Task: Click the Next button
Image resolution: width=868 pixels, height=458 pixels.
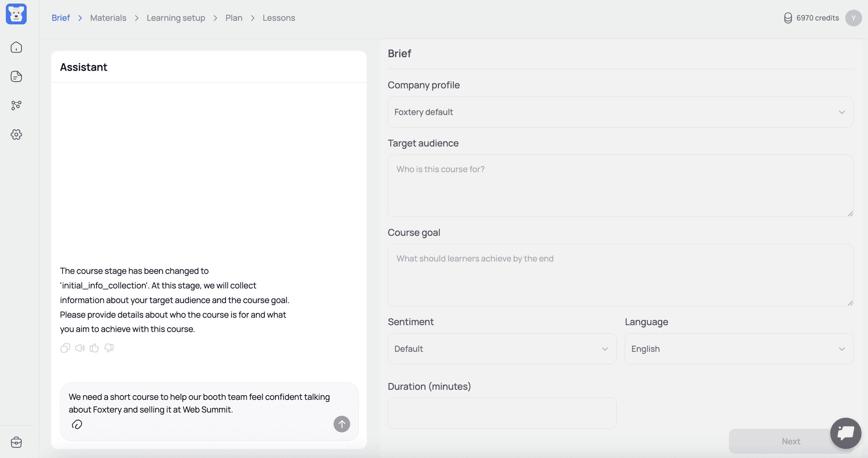Action: pyautogui.click(x=791, y=441)
